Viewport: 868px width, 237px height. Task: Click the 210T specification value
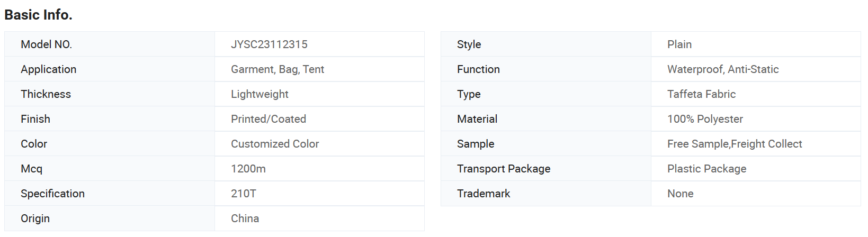pyautogui.click(x=244, y=194)
